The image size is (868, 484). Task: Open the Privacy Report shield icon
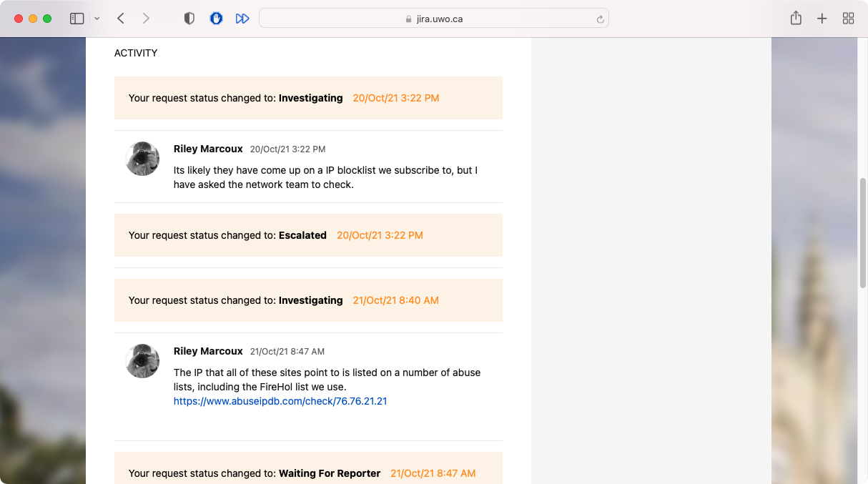(189, 19)
